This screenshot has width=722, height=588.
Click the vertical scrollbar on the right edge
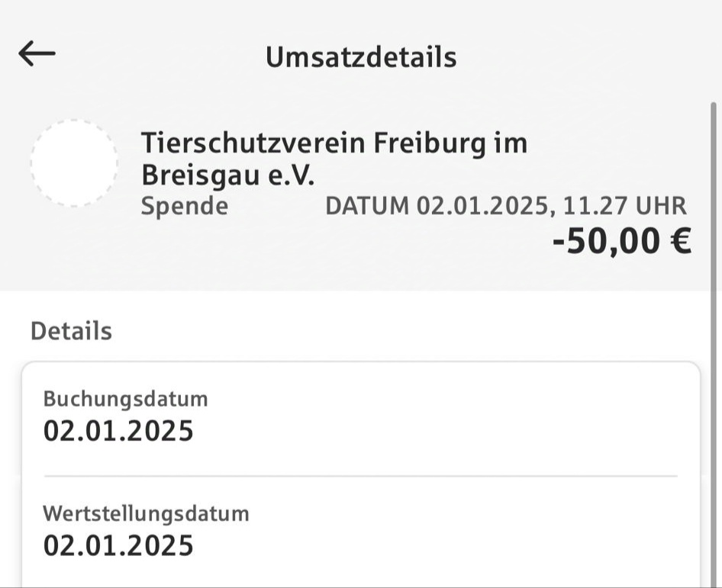pyautogui.click(x=714, y=305)
